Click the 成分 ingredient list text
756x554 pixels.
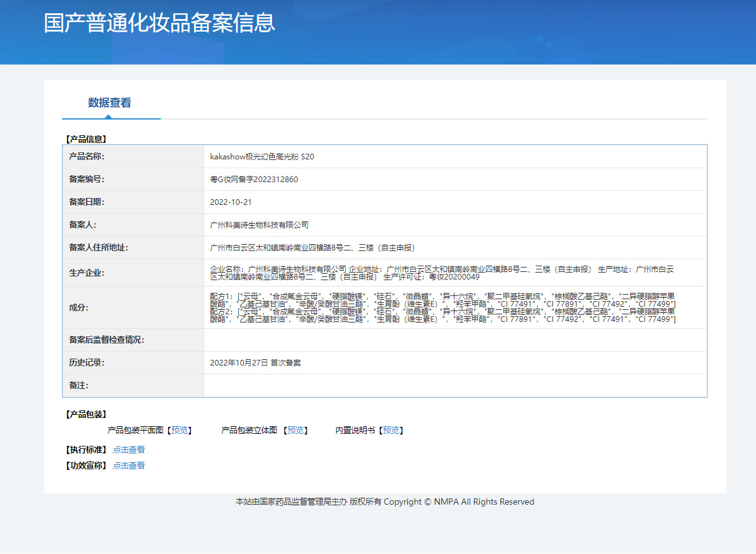442,308
